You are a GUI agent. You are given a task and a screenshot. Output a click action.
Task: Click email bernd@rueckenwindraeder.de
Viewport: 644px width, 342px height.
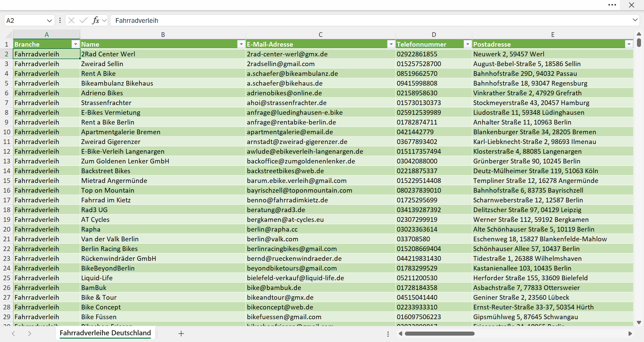321,258
